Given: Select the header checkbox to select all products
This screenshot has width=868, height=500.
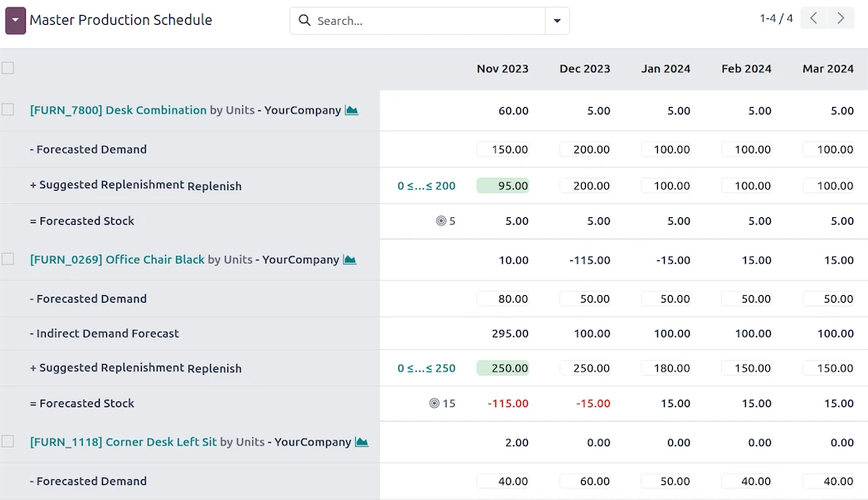Looking at the screenshot, I should [x=8, y=68].
